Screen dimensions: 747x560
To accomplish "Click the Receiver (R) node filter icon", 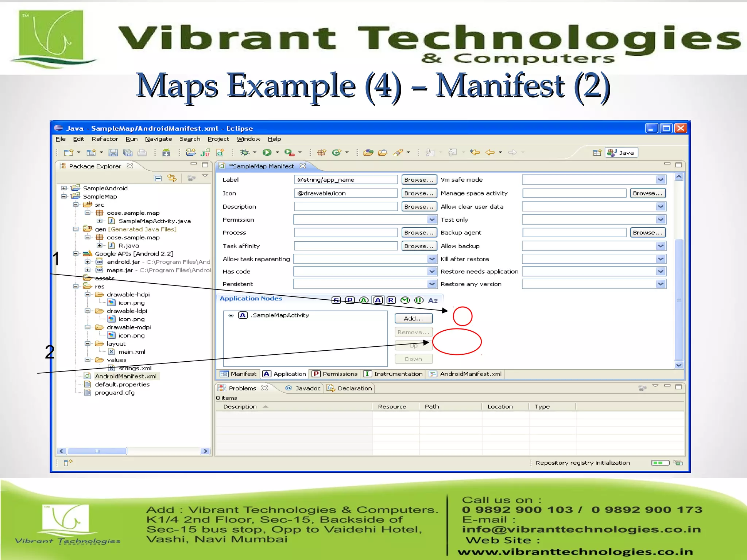I will [391, 300].
